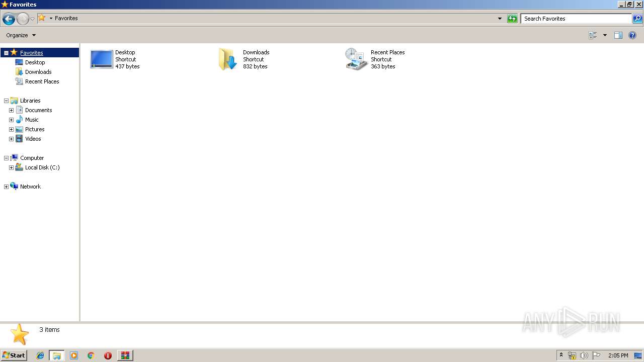
Task: Click the volume speaker tray icon
Action: pyautogui.click(x=584, y=355)
